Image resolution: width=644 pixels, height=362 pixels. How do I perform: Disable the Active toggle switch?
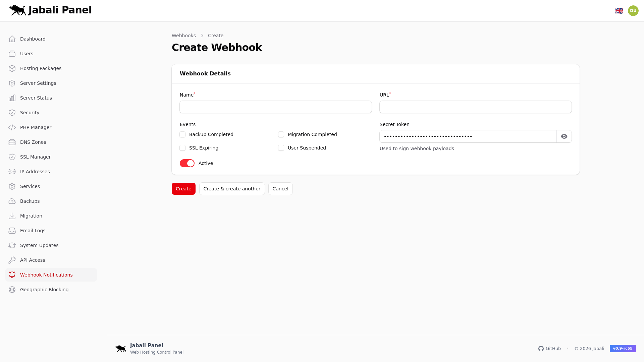pyautogui.click(x=187, y=163)
